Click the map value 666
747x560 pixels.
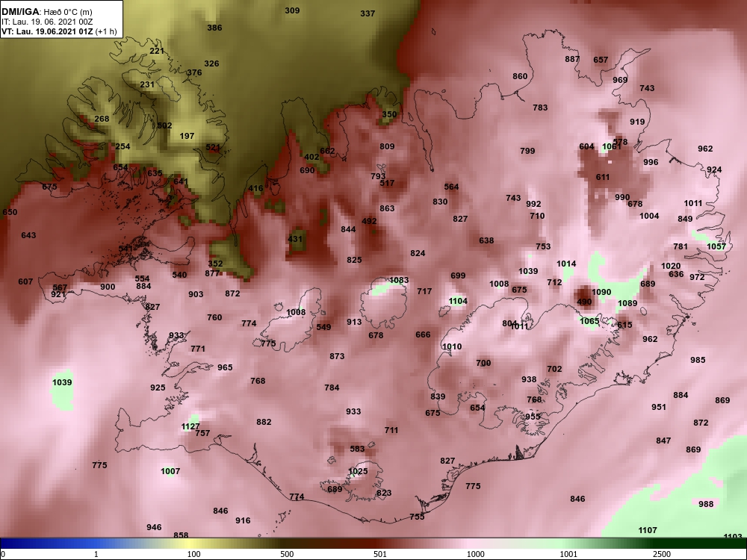[x=423, y=335]
